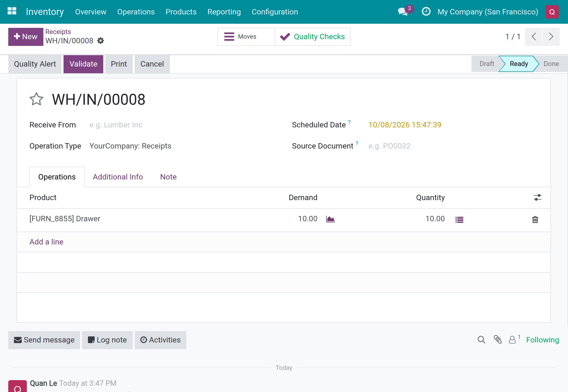Open the apps grid home menu
The height and width of the screenshot is (392, 568).
[x=12, y=11]
